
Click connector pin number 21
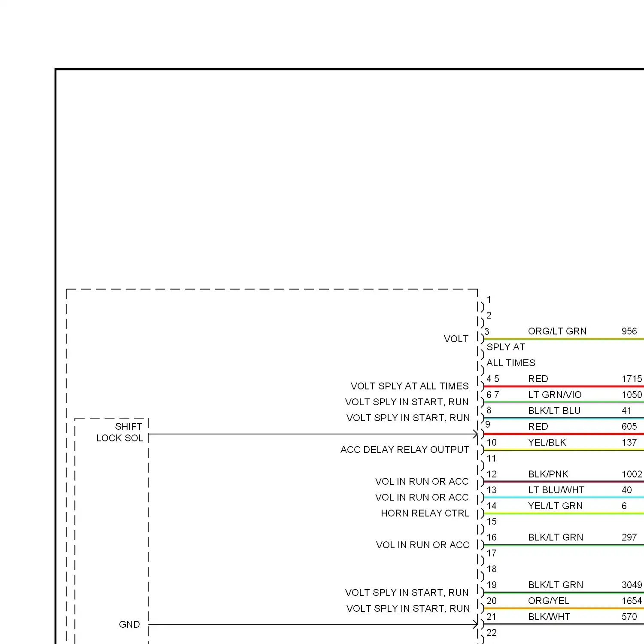click(x=492, y=617)
